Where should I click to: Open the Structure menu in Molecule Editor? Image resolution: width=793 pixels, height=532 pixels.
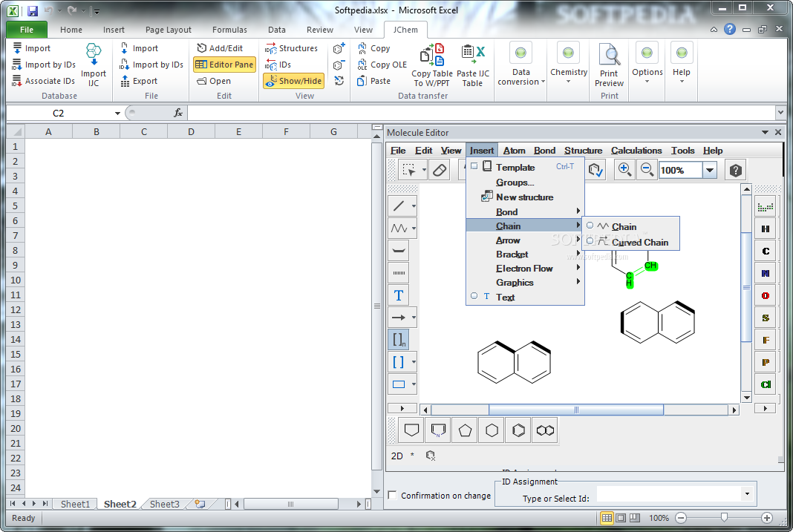[x=583, y=151]
